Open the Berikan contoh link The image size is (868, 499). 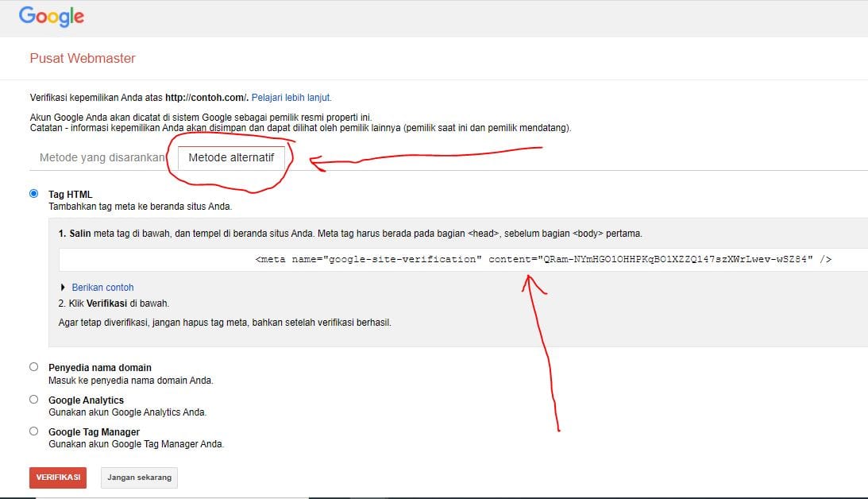102,288
